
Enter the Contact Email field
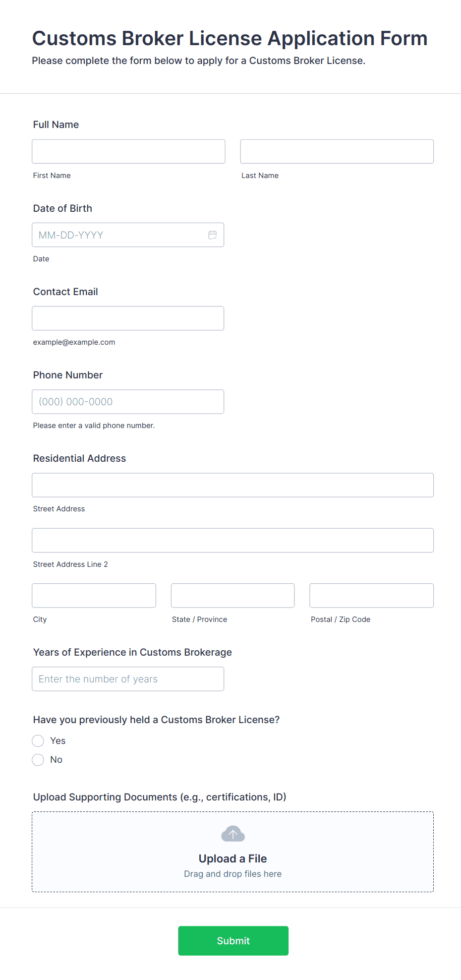coord(128,318)
